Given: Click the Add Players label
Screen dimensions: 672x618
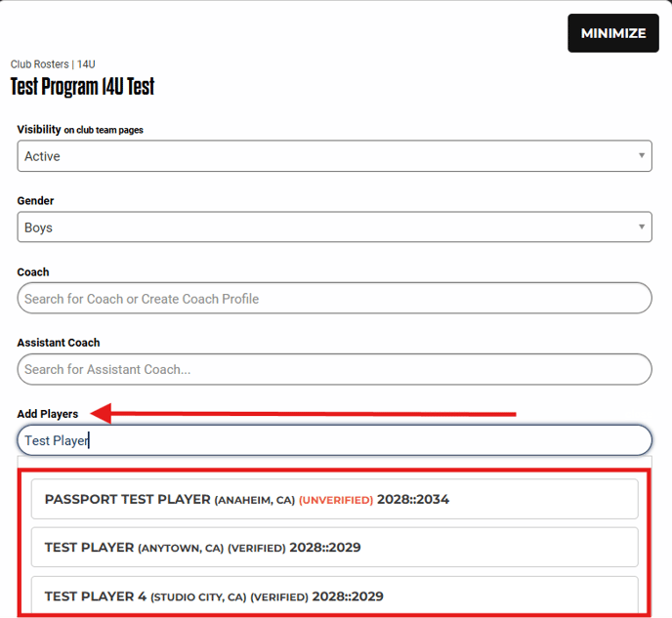Looking at the screenshot, I should click(x=48, y=414).
